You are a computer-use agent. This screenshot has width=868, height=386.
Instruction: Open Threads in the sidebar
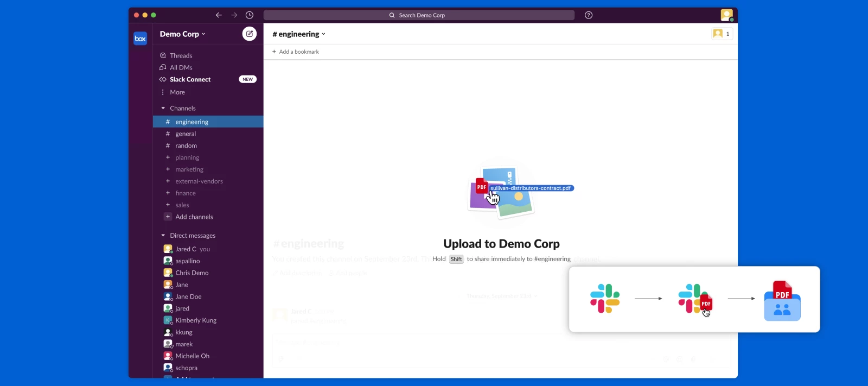176,55
